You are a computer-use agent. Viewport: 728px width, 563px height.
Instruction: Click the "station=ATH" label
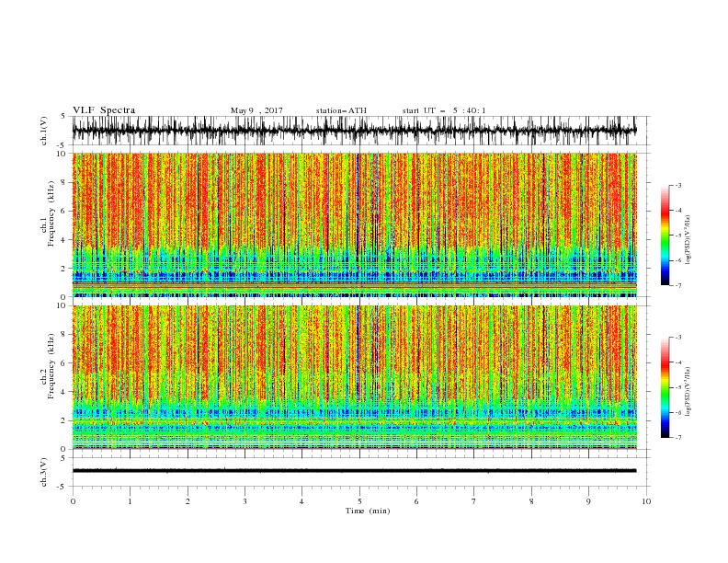pyautogui.click(x=341, y=110)
